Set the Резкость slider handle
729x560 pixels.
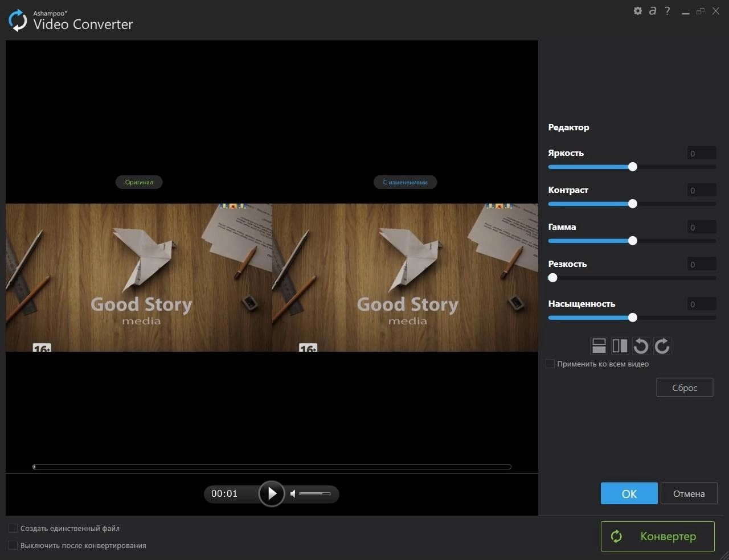(552, 278)
